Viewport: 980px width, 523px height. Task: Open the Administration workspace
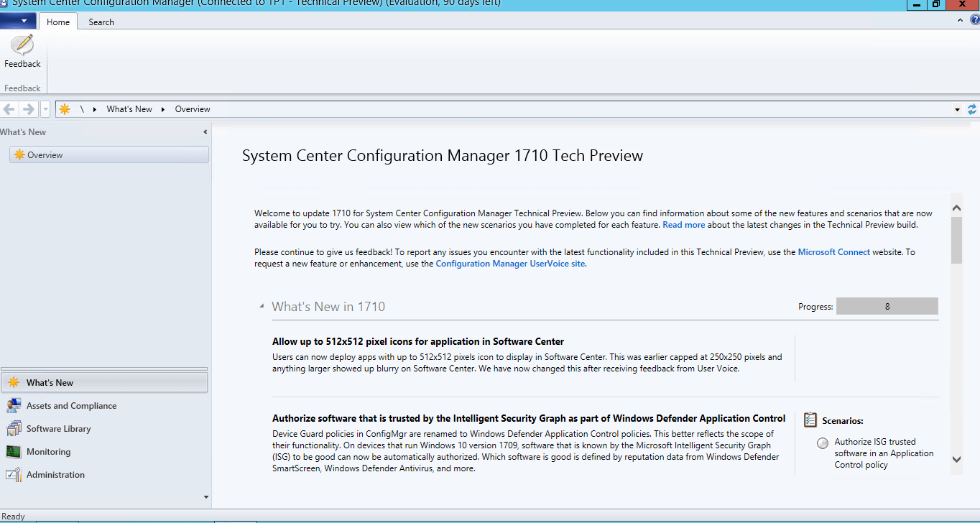(x=105, y=475)
